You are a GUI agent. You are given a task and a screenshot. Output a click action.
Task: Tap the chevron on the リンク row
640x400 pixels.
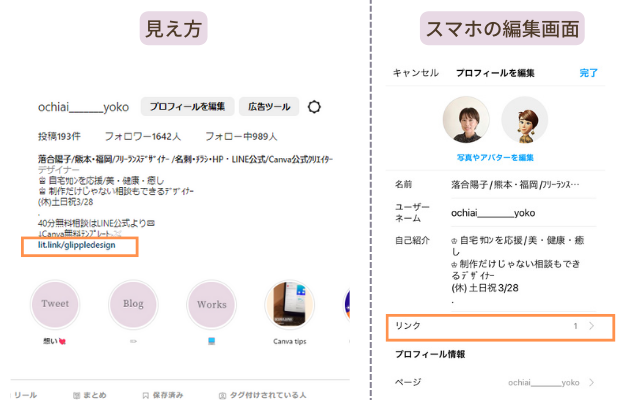(x=592, y=326)
